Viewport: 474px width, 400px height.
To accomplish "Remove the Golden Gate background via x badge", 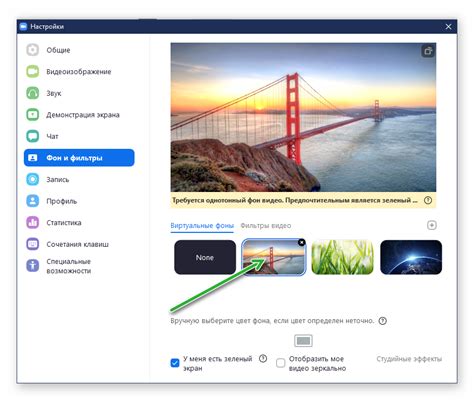I will click(x=302, y=242).
